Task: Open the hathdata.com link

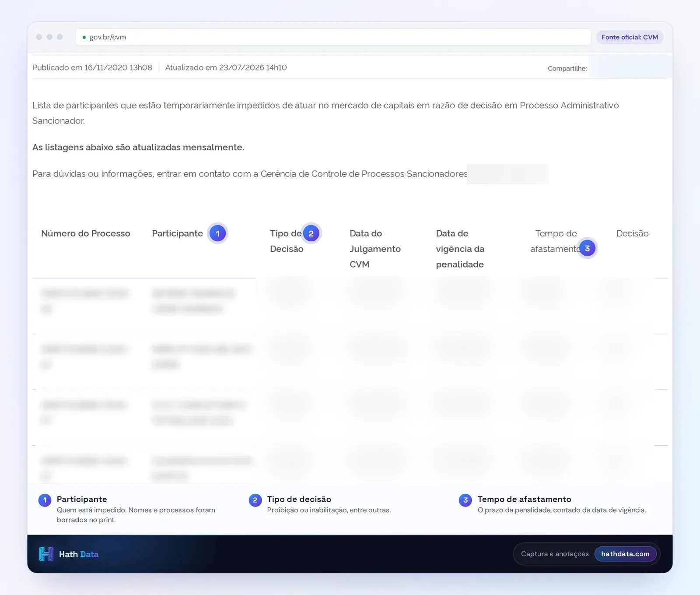Action: (x=625, y=554)
